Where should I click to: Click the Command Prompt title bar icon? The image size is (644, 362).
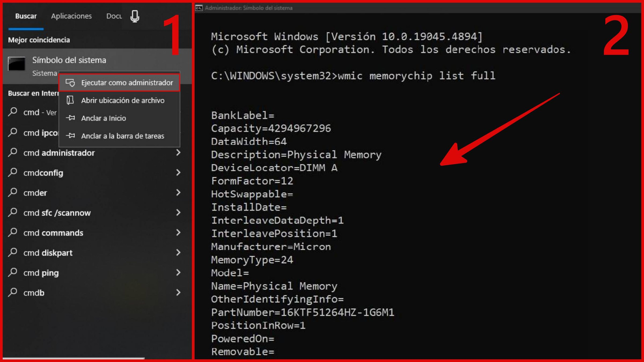pos(199,8)
